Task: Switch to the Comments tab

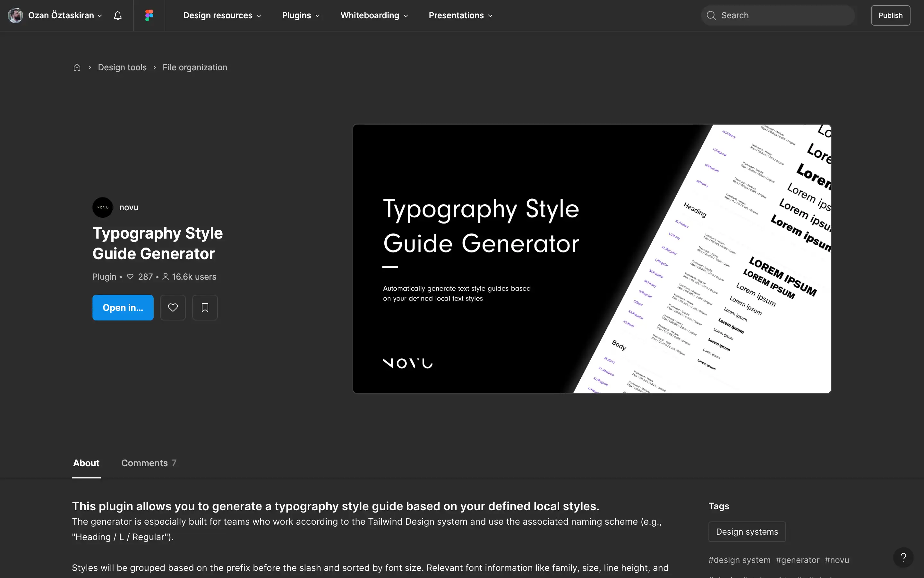Action: [149, 463]
